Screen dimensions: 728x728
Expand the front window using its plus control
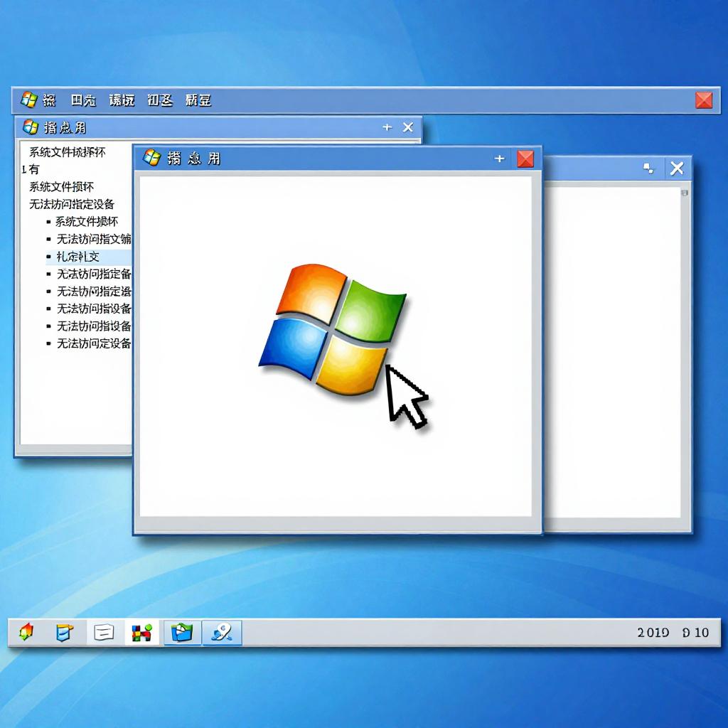(x=500, y=159)
